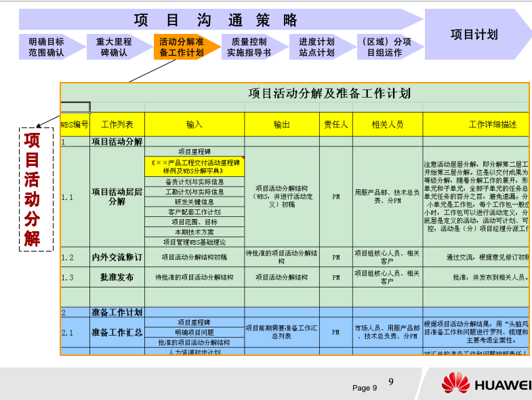The width and height of the screenshot is (532, 400).
Task: Select WBS number cell 1.3
Action: pos(75,277)
